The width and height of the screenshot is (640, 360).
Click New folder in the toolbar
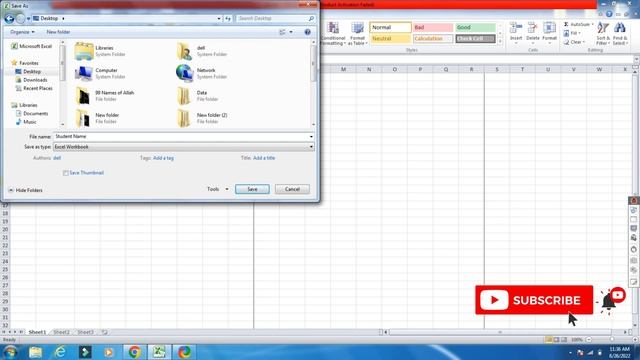point(58,32)
